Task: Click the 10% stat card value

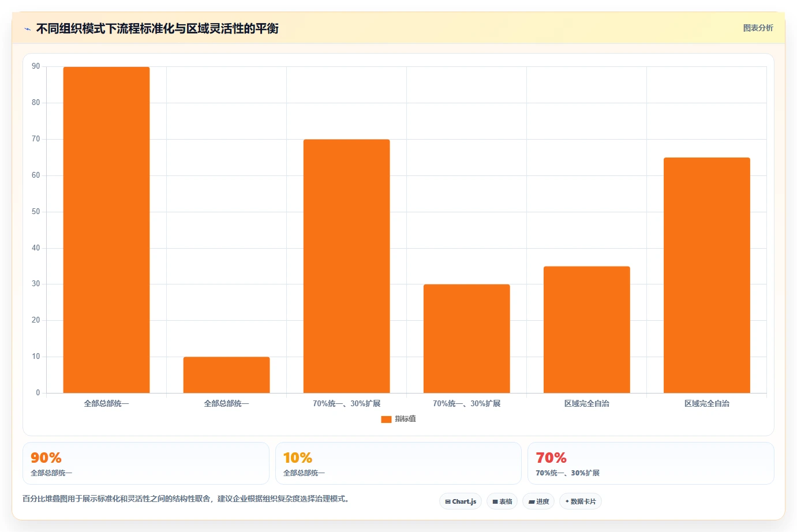Action: click(x=298, y=458)
